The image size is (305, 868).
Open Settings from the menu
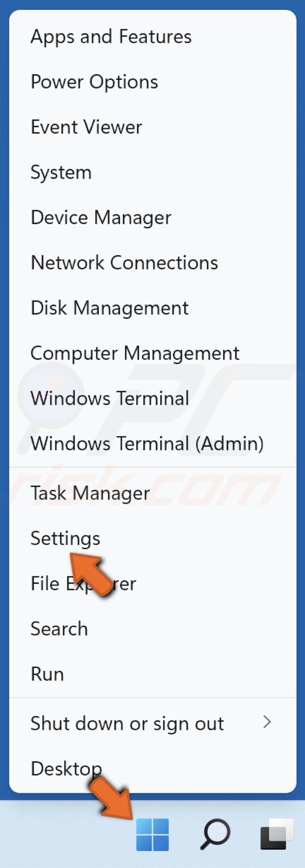click(65, 538)
